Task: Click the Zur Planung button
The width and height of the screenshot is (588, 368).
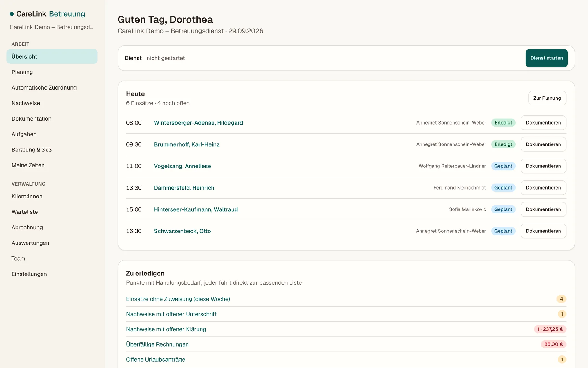Action: point(547,98)
